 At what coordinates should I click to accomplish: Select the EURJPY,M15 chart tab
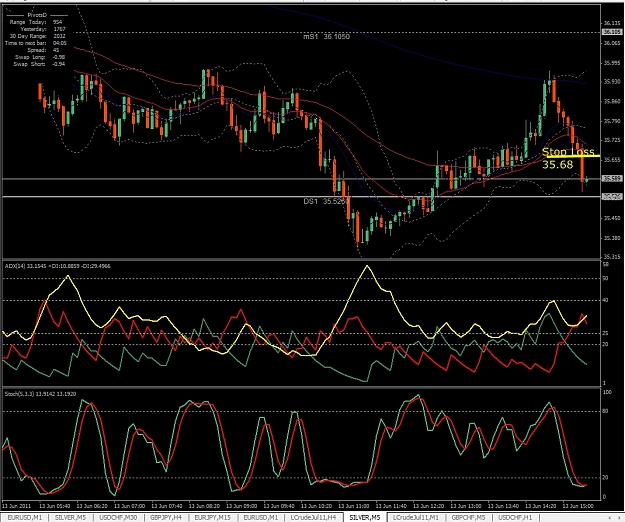coord(212,517)
